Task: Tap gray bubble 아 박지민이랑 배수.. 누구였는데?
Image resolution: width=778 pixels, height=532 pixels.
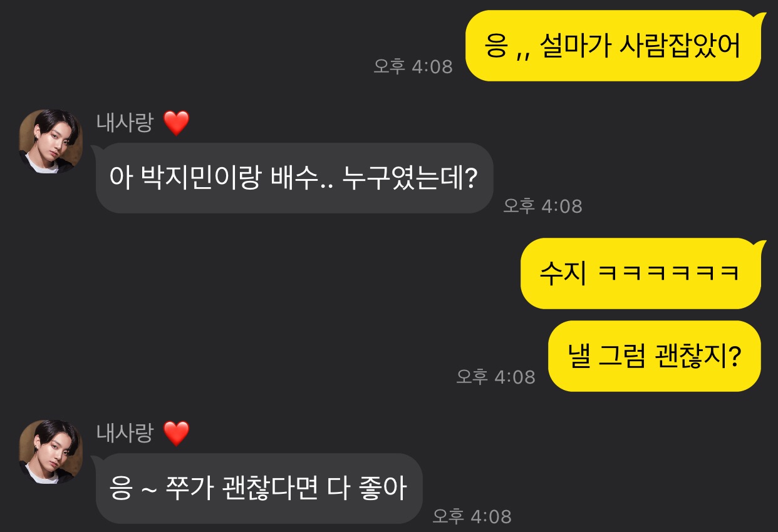Action: pos(294,178)
